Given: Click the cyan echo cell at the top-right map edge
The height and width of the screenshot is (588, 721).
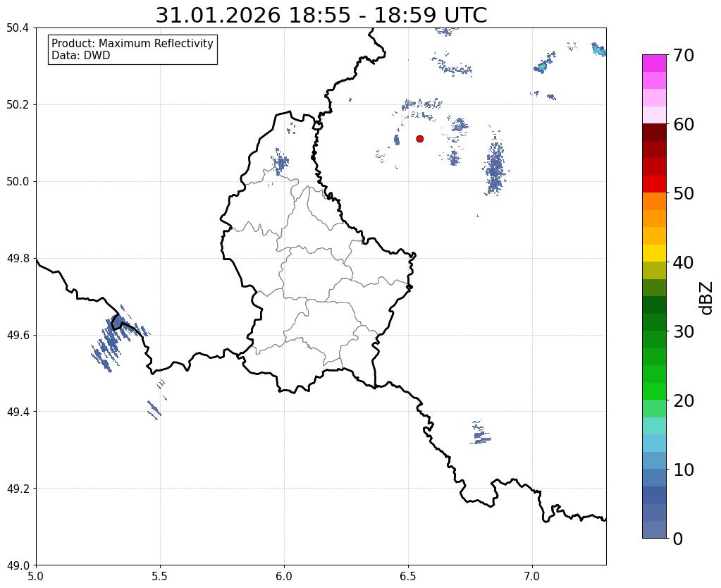Looking at the screenshot, I should (x=599, y=49).
